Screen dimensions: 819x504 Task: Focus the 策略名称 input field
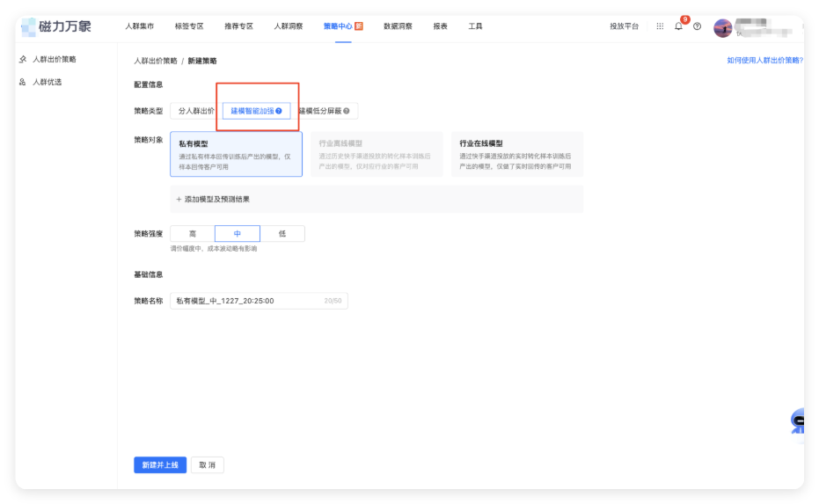259,301
